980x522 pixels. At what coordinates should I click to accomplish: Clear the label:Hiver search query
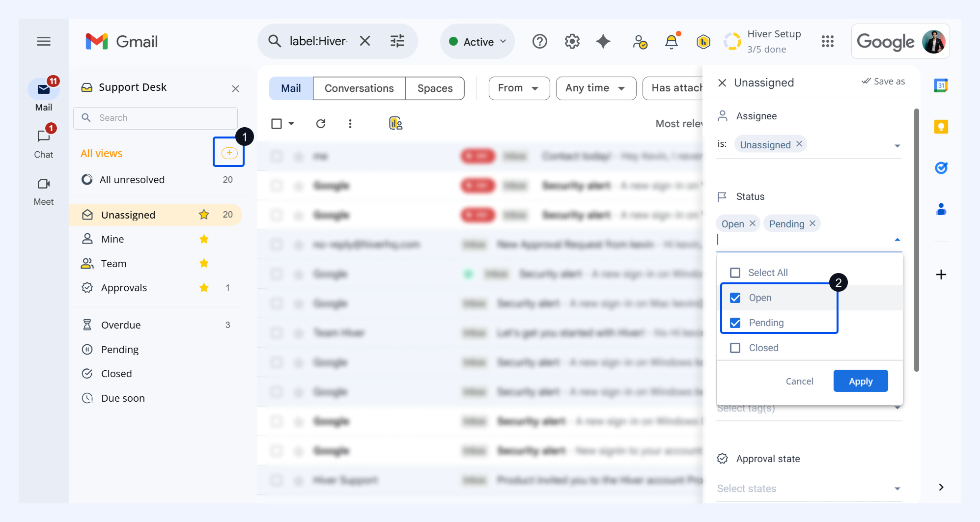[364, 41]
